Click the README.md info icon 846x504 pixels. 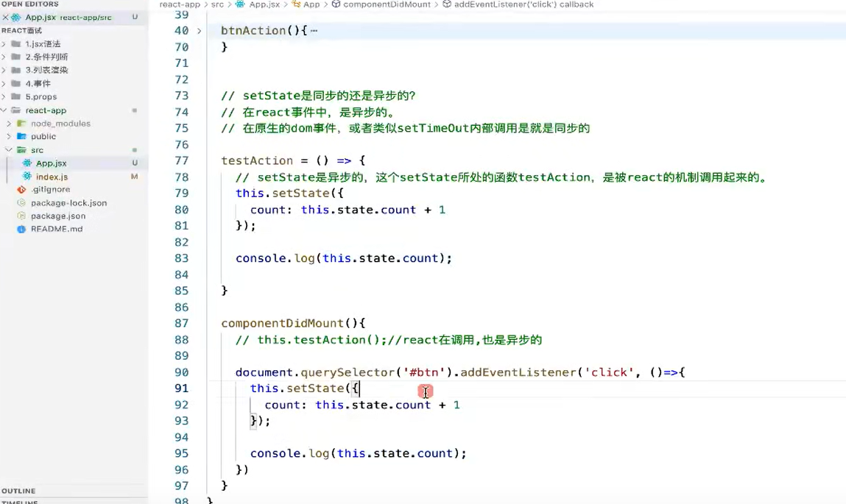(x=21, y=229)
